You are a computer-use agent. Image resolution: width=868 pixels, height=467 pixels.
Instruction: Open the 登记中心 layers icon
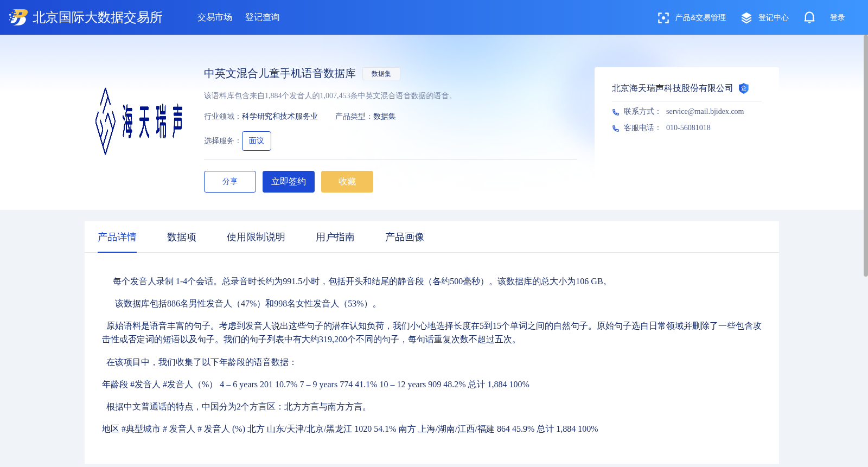coord(746,18)
